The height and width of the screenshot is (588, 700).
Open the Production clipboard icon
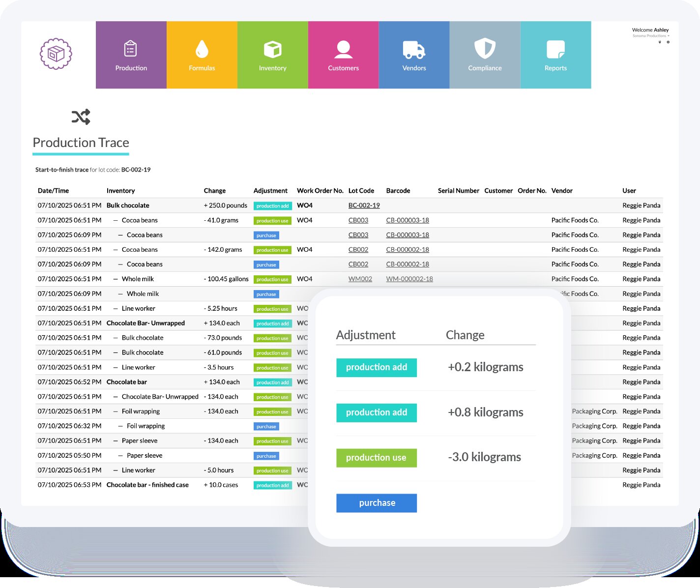click(x=131, y=49)
